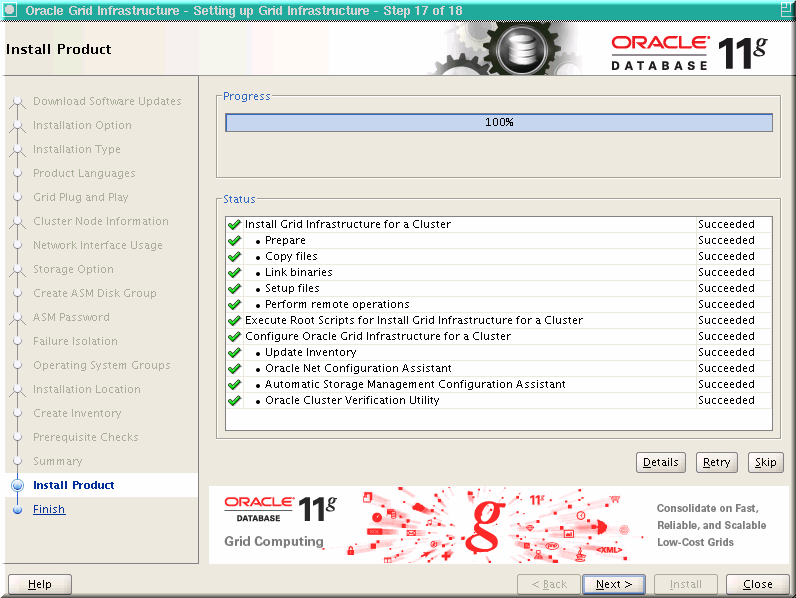Click checkmark for Configure Oracle Grid Infrastructure
The image size is (796, 598).
click(x=235, y=336)
